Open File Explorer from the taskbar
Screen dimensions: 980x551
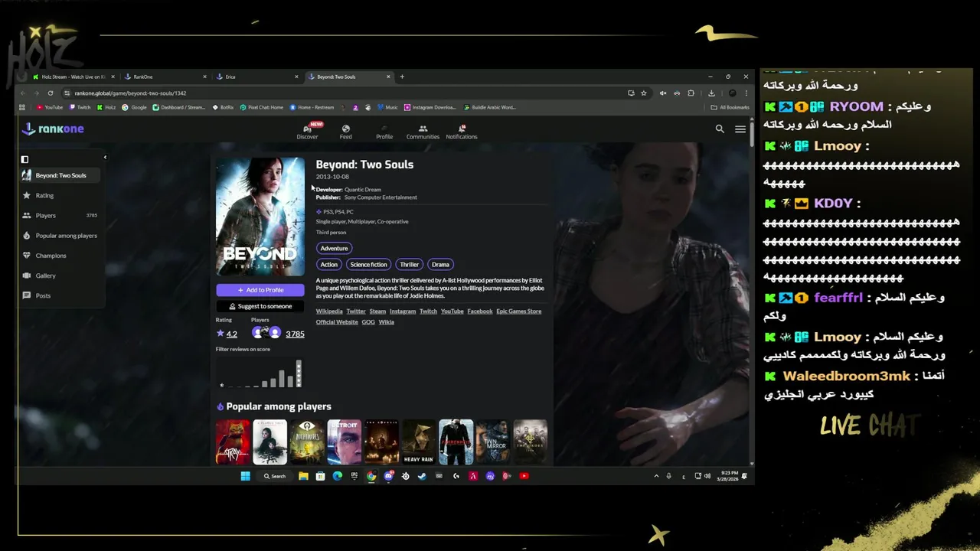tap(303, 476)
